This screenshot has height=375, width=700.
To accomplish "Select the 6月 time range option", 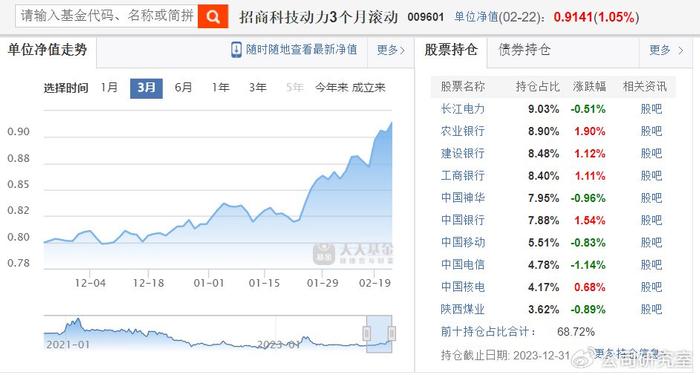I will [x=183, y=88].
